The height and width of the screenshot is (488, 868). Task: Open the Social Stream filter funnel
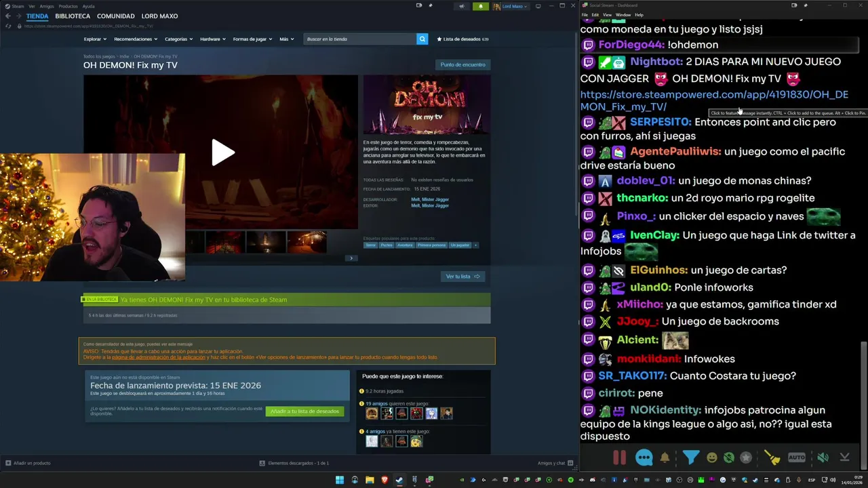(690, 457)
